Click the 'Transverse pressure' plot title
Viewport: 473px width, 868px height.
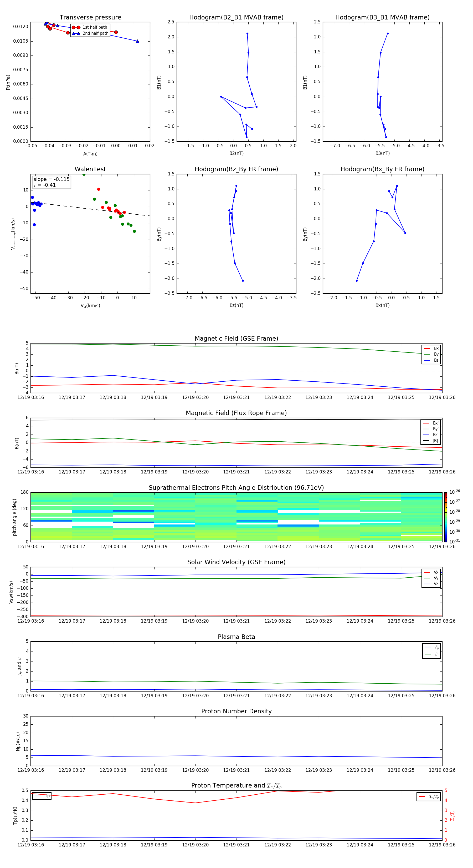(90, 18)
